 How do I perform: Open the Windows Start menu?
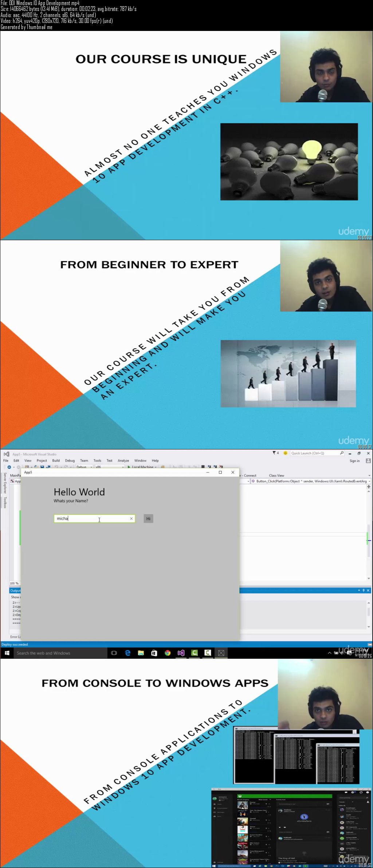click(x=7, y=653)
